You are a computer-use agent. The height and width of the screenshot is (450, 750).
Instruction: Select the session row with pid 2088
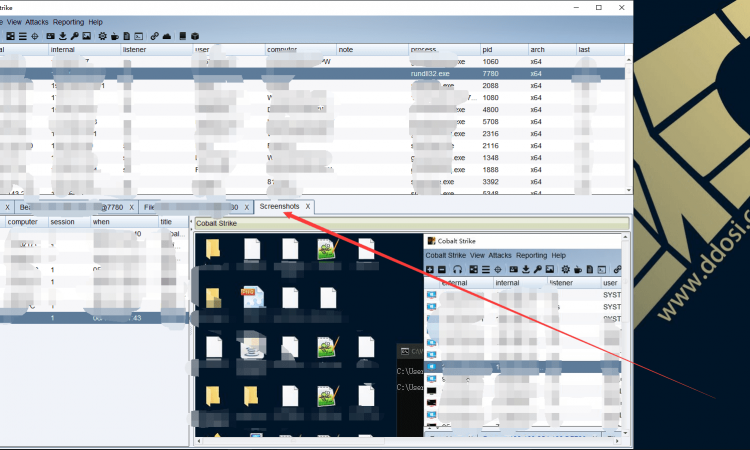[x=312, y=86]
